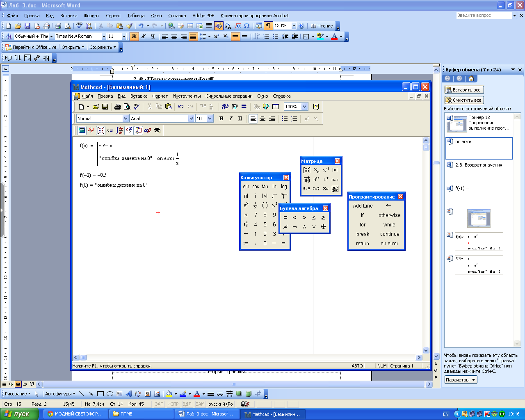Screen dimensions: 525x420
Task: Open the Graph toolbar in Mathcad
Action: point(91,130)
